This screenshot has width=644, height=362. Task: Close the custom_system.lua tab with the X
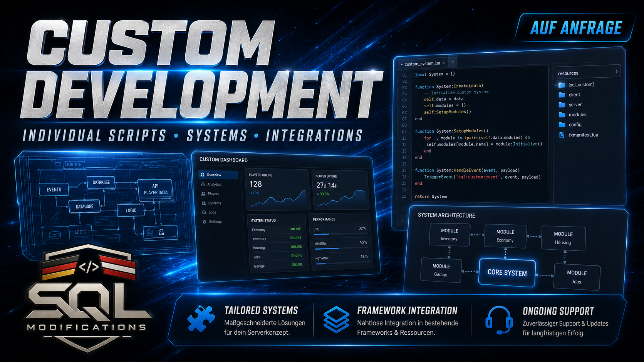click(x=453, y=62)
